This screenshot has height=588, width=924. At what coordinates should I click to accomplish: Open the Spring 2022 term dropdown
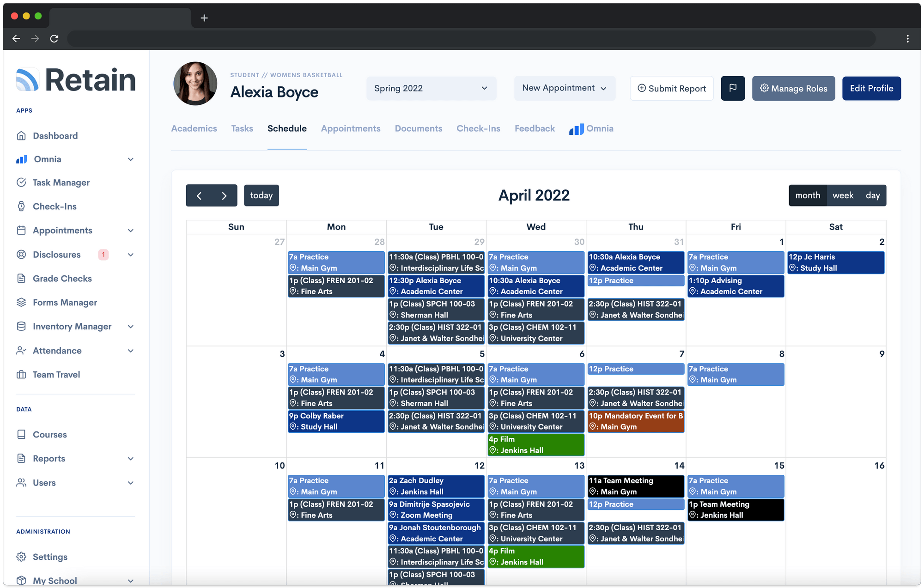[x=431, y=88]
